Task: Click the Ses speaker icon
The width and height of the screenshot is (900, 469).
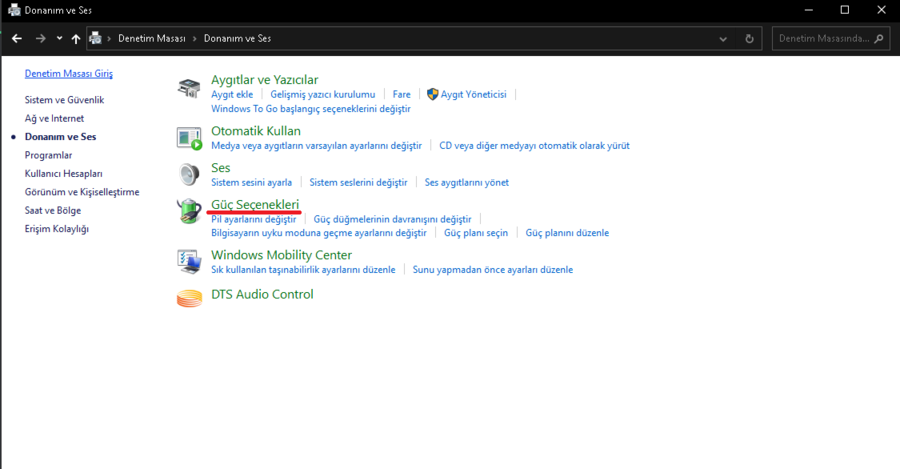Action: (x=189, y=175)
